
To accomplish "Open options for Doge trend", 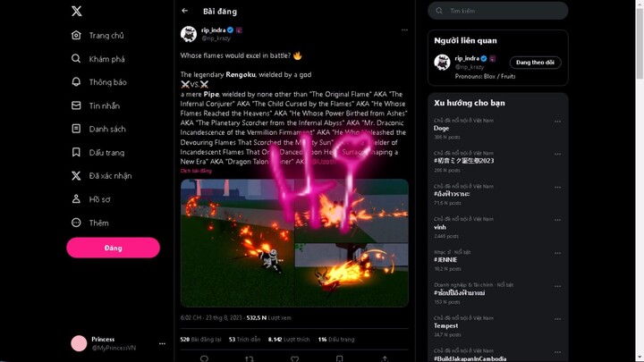I will pos(557,122).
